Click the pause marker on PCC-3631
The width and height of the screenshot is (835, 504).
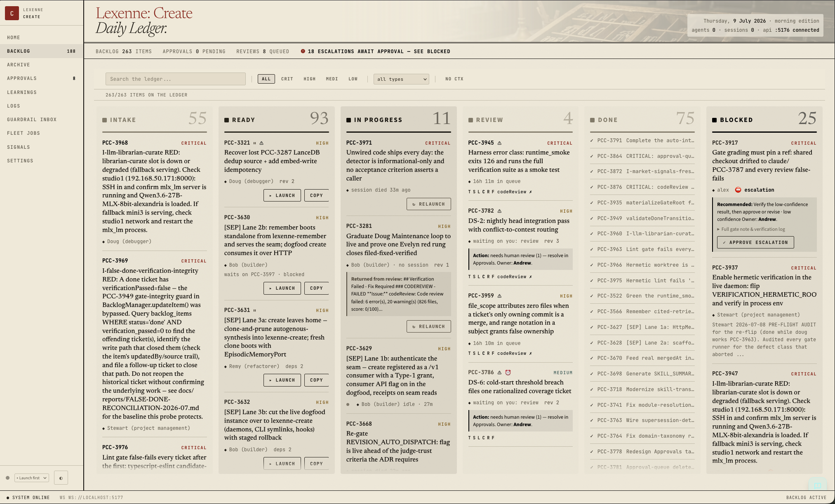point(254,310)
